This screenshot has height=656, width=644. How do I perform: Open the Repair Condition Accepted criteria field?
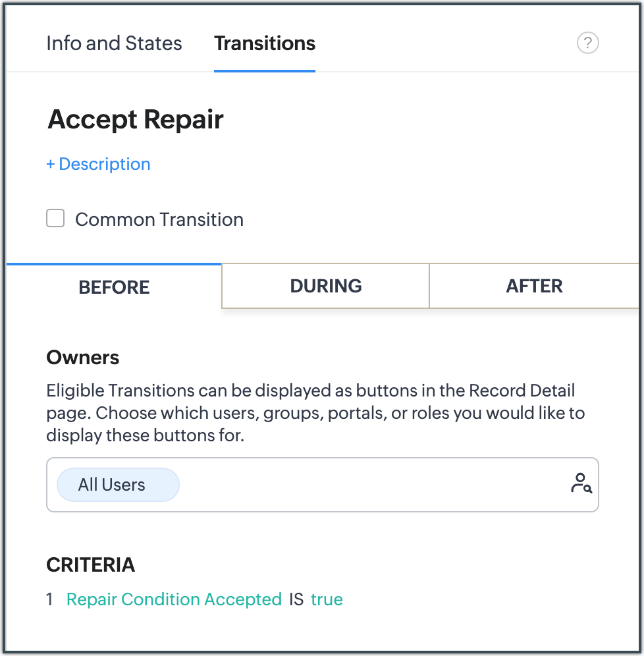(x=174, y=599)
